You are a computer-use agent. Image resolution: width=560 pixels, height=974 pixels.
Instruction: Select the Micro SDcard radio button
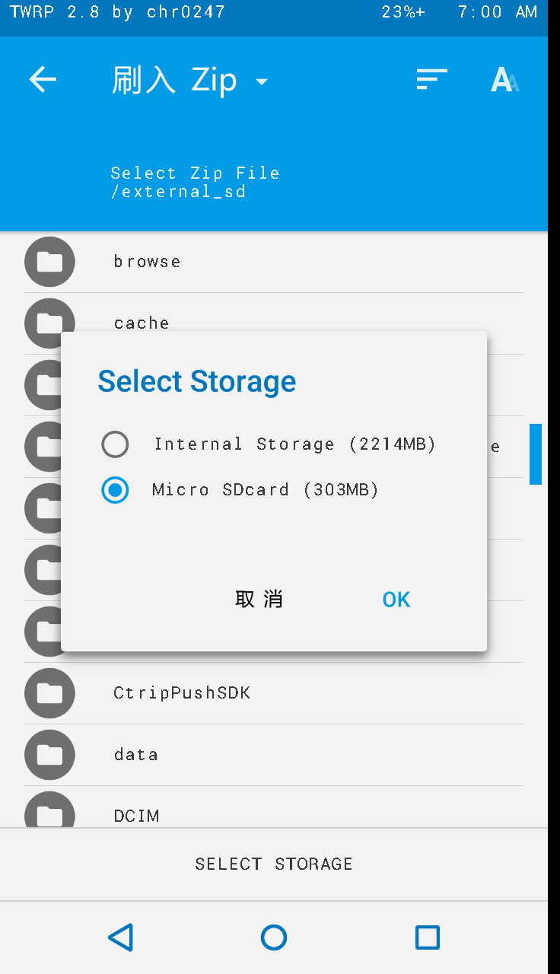coord(116,490)
